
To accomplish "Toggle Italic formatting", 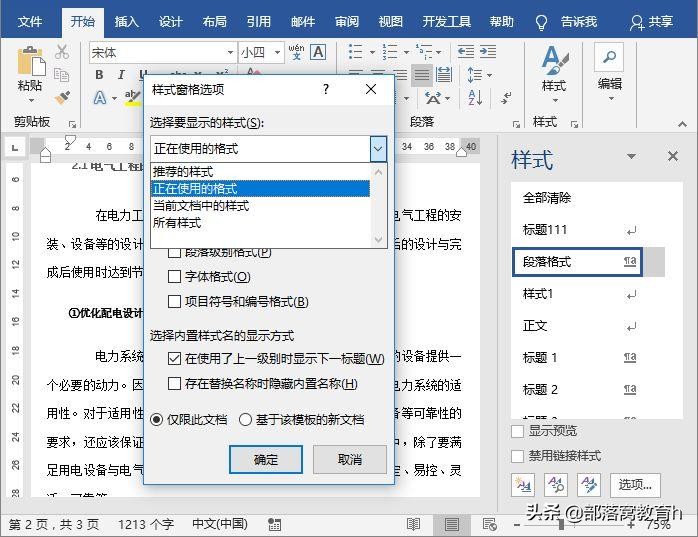I will pyautogui.click(x=121, y=75).
